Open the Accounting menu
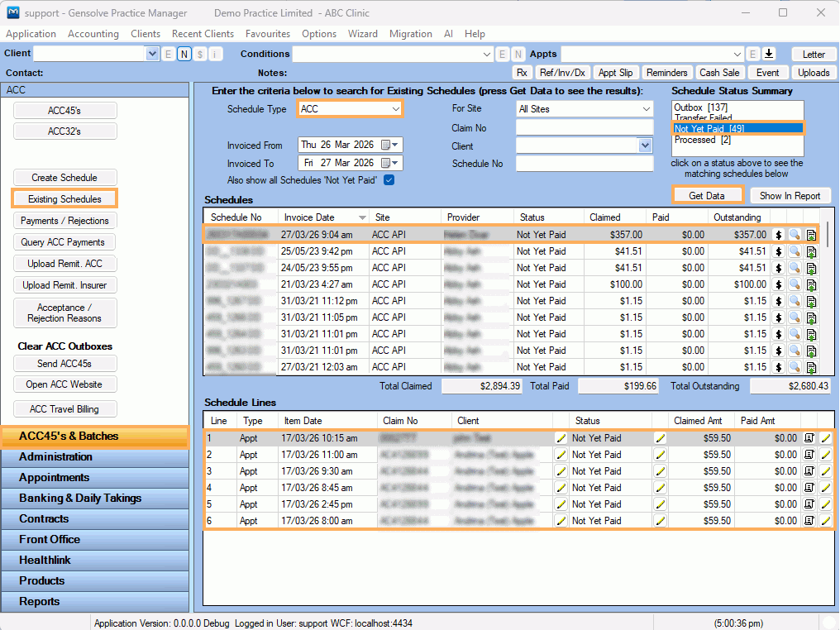This screenshot has width=840, height=630. point(93,34)
